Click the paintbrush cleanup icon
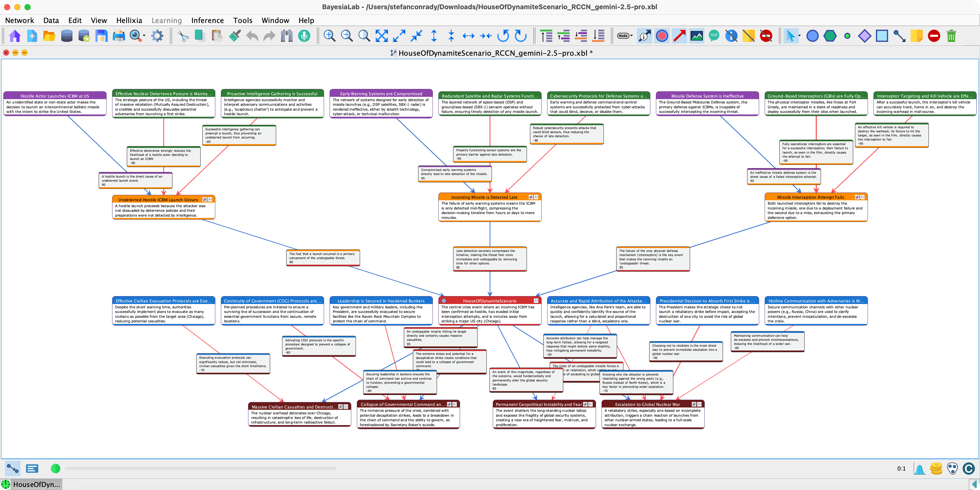The width and height of the screenshot is (980, 490). tap(234, 36)
